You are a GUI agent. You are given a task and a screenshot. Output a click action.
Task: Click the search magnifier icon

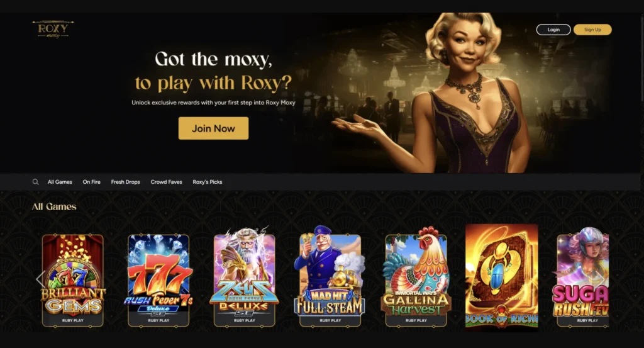point(36,182)
